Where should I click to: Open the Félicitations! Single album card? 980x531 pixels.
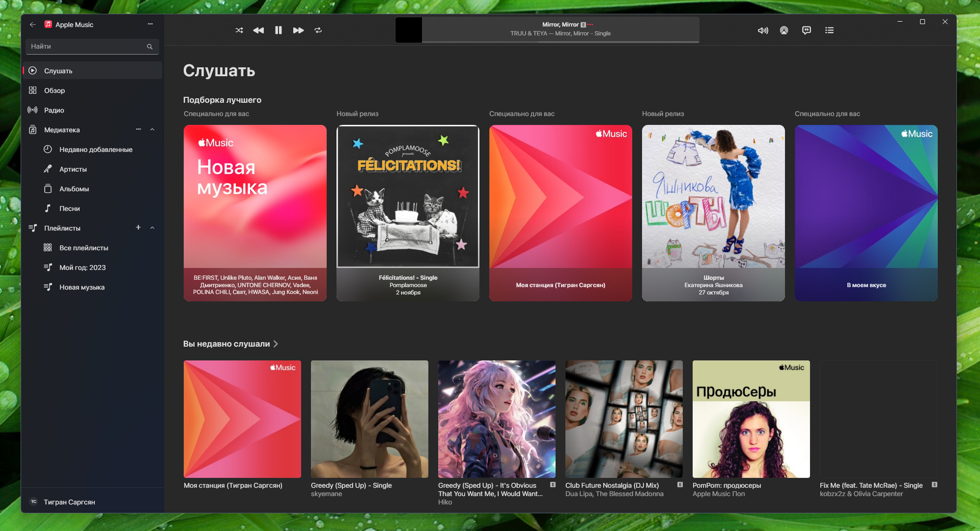tap(408, 212)
